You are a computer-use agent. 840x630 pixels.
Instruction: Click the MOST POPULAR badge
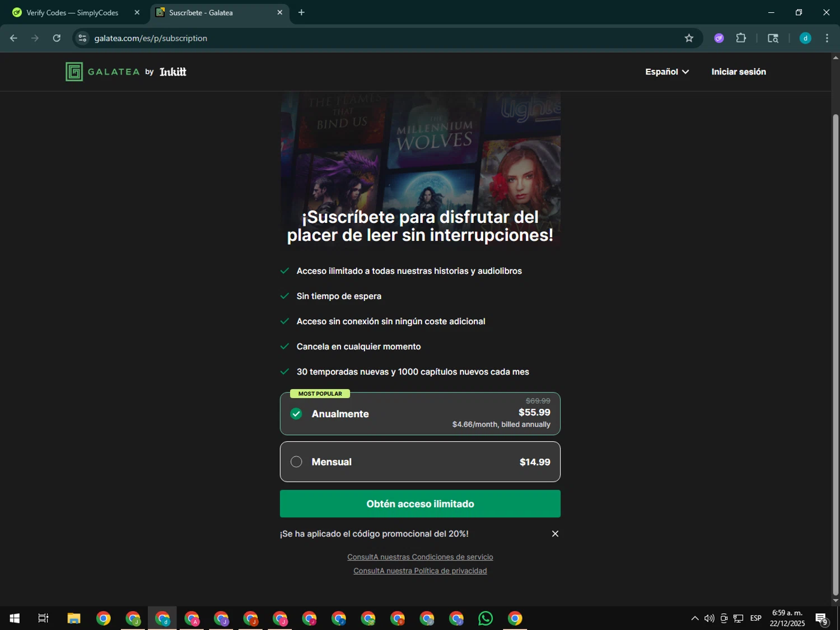[x=320, y=394]
